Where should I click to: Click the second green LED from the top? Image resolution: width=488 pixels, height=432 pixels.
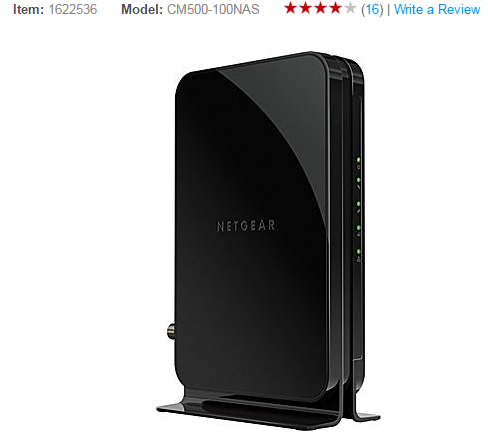[358, 180]
